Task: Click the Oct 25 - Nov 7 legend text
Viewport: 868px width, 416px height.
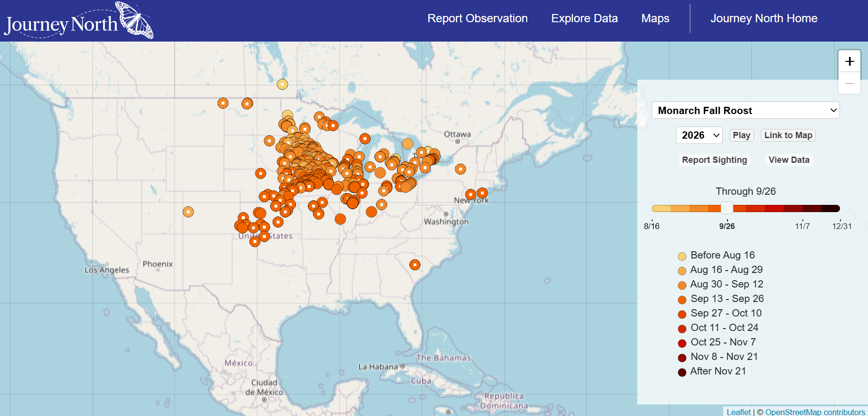Action: pos(723,342)
